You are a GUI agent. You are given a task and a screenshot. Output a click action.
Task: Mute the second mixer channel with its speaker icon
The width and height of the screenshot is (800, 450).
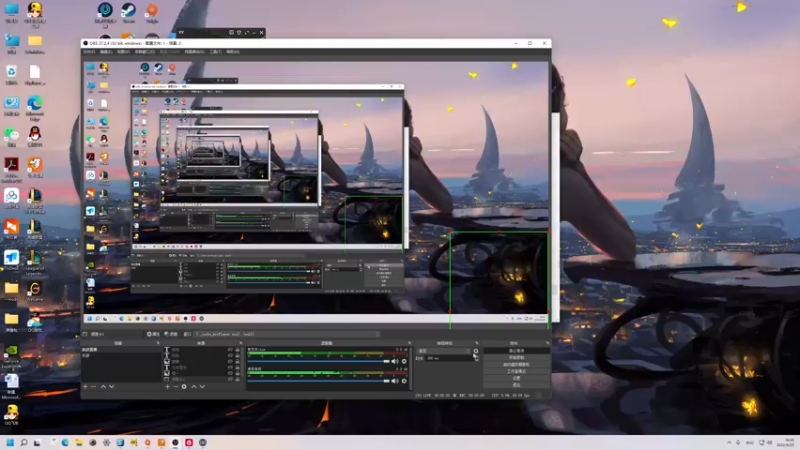(x=395, y=381)
